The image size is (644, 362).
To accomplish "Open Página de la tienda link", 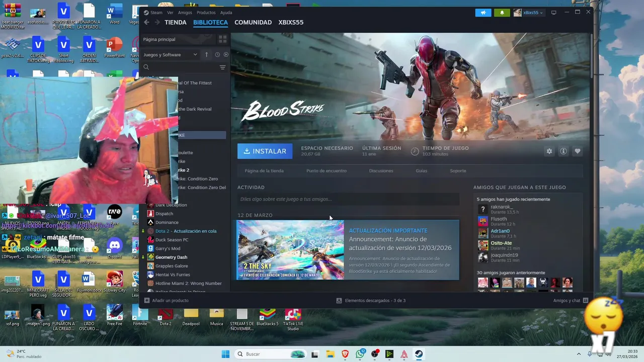I will click(264, 171).
